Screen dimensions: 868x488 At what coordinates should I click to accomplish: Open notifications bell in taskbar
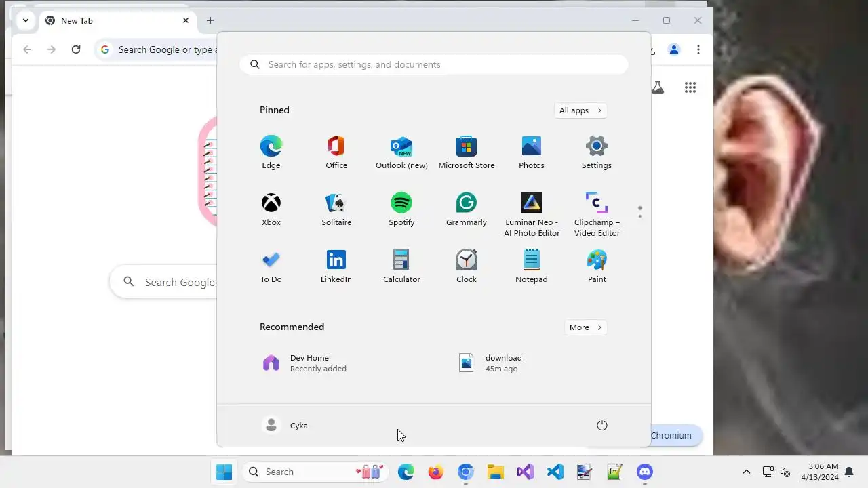(x=848, y=472)
